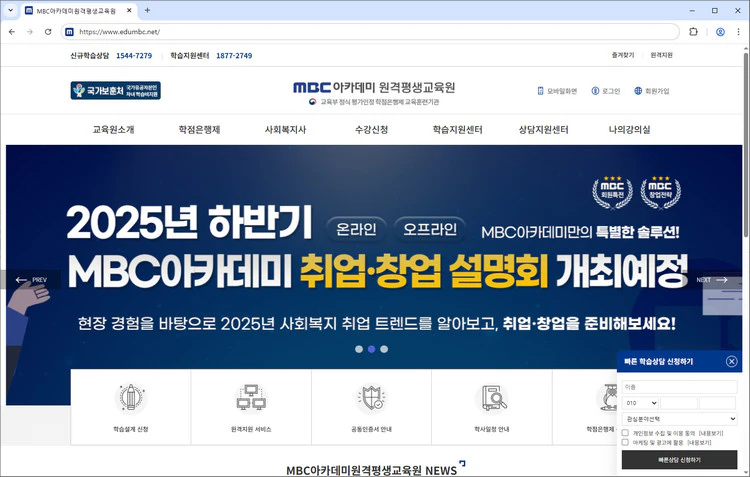Click the 온라인 pill on banner
750x477 pixels.
pyautogui.click(x=356, y=229)
